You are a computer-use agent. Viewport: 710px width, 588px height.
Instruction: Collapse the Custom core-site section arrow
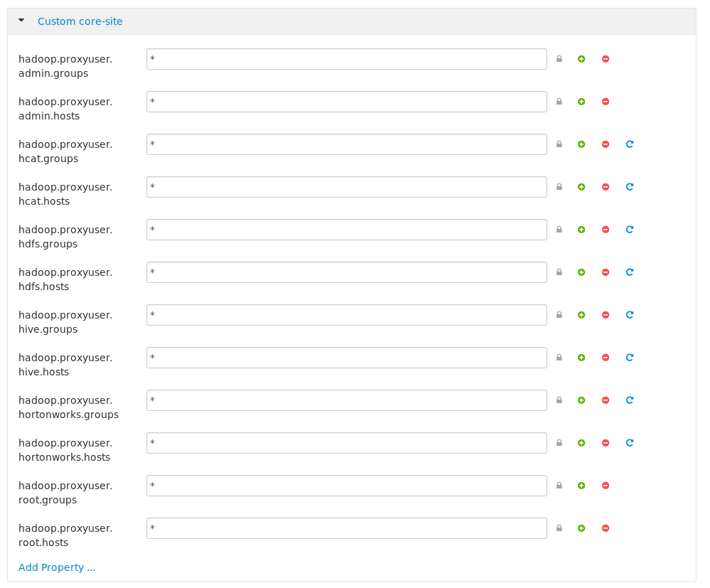(x=21, y=21)
